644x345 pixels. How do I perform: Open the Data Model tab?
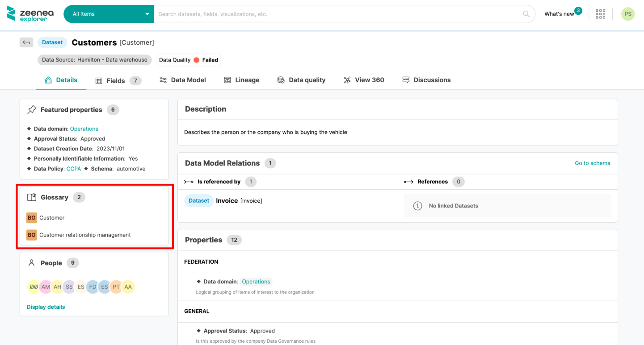(183, 80)
